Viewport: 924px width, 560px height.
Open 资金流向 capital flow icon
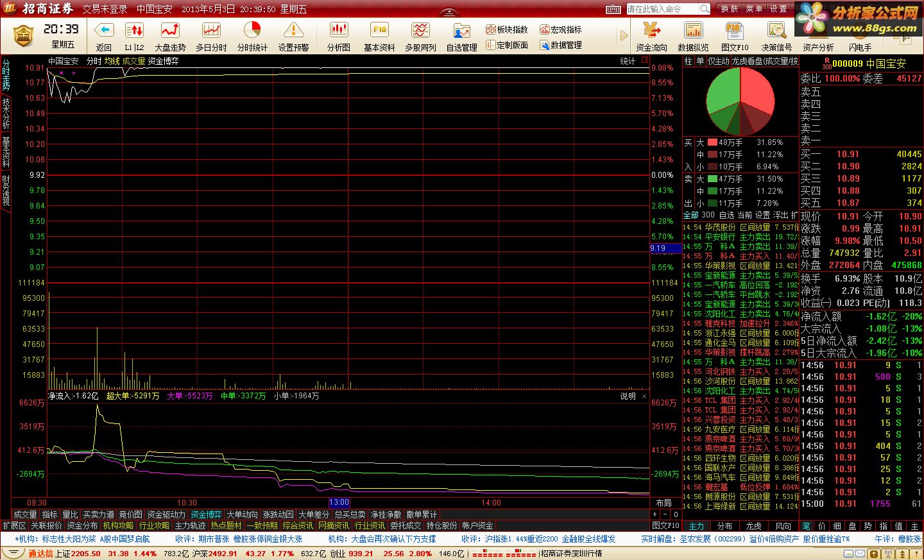(651, 30)
